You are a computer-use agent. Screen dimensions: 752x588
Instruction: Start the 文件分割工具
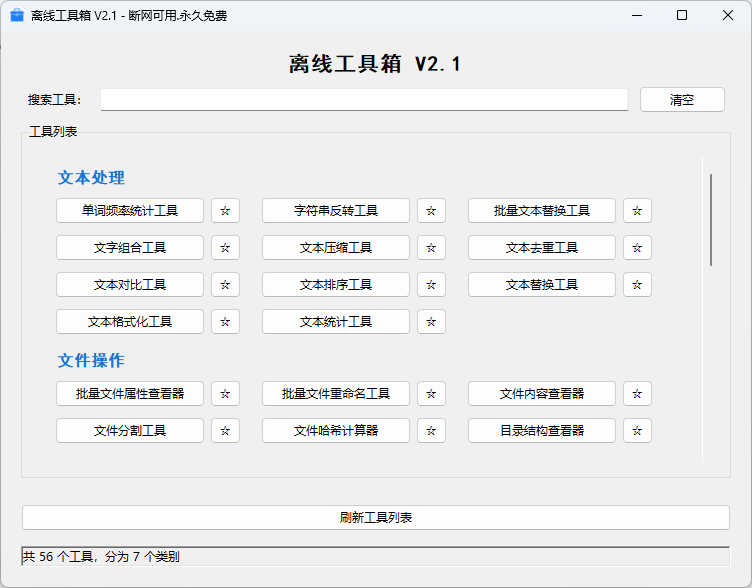coord(130,430)
